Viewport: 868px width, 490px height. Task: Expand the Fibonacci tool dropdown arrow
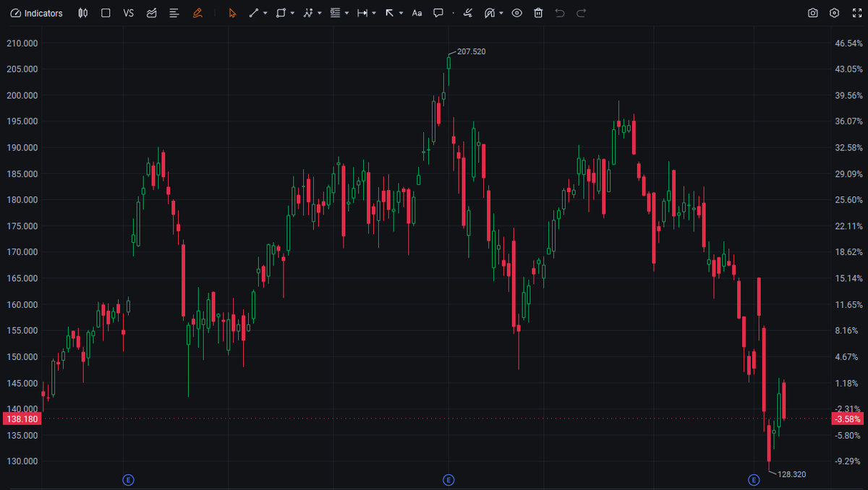point(347,13)
